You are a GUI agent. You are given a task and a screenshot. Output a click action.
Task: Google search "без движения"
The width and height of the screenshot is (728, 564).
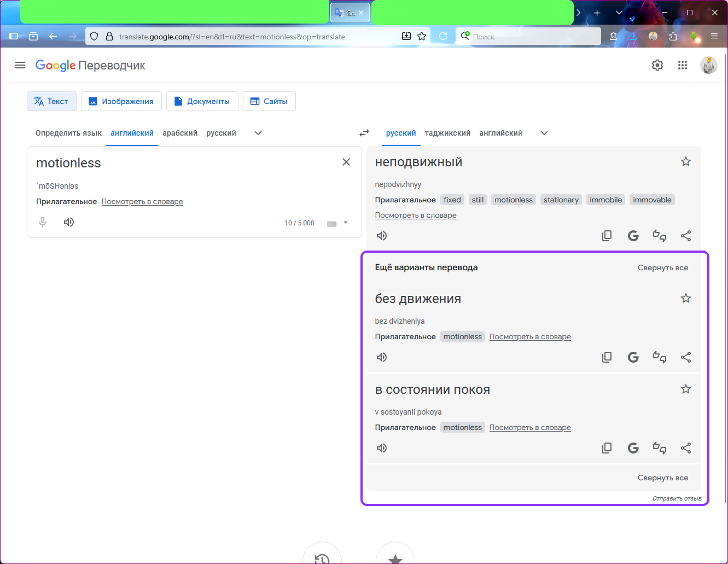pyautogui.click(x=633, y=357)
